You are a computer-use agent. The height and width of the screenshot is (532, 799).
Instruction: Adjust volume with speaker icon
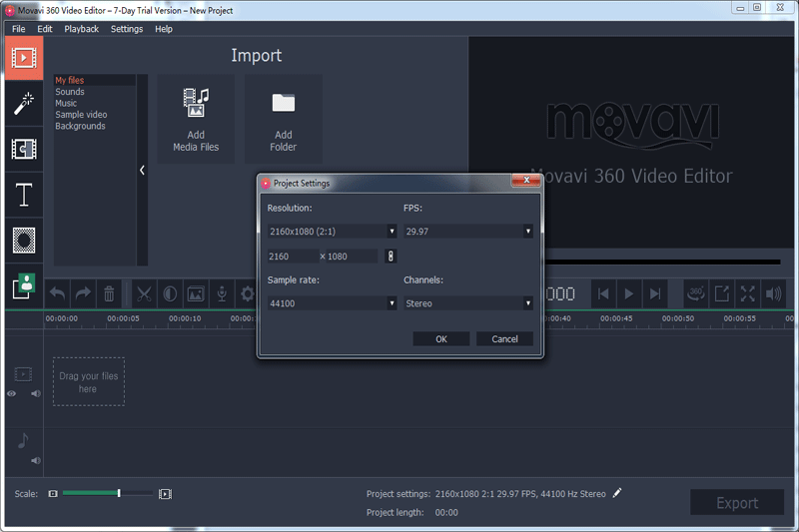click(x=773, y=293)
